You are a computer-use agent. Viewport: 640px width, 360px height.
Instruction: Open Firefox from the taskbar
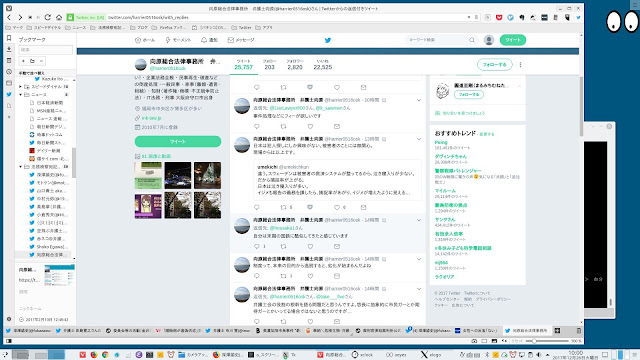pos(93,355)
